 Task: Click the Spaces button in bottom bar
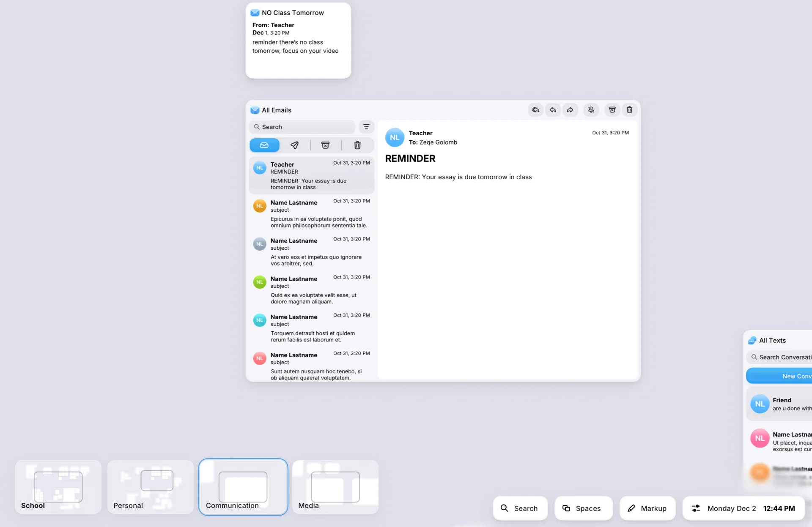tap(583, 508)
